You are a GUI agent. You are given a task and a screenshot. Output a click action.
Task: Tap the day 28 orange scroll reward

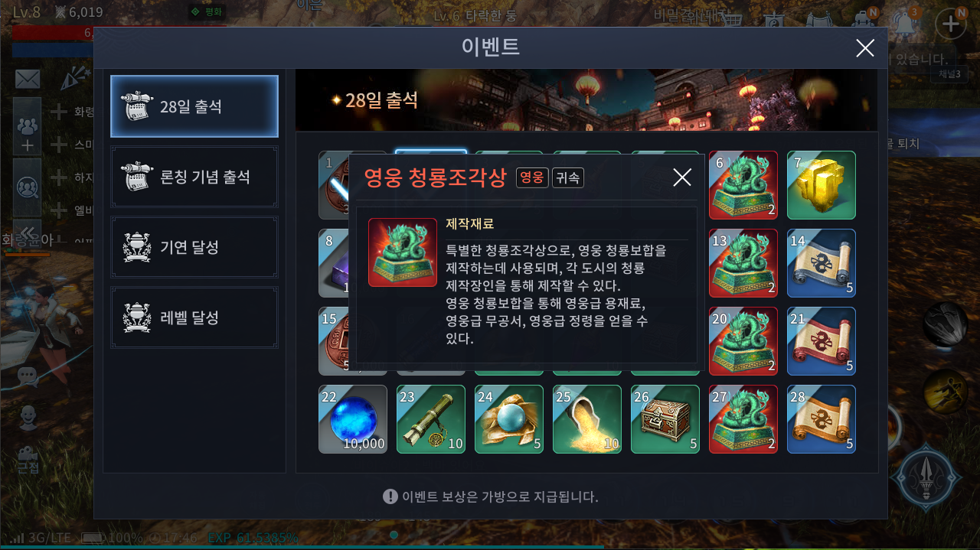821,419
